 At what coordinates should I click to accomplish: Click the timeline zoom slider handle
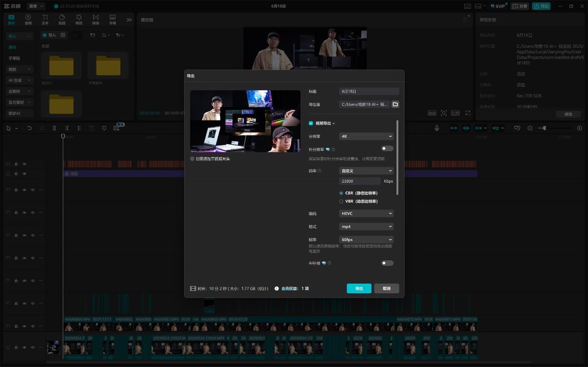pos(545,128)
